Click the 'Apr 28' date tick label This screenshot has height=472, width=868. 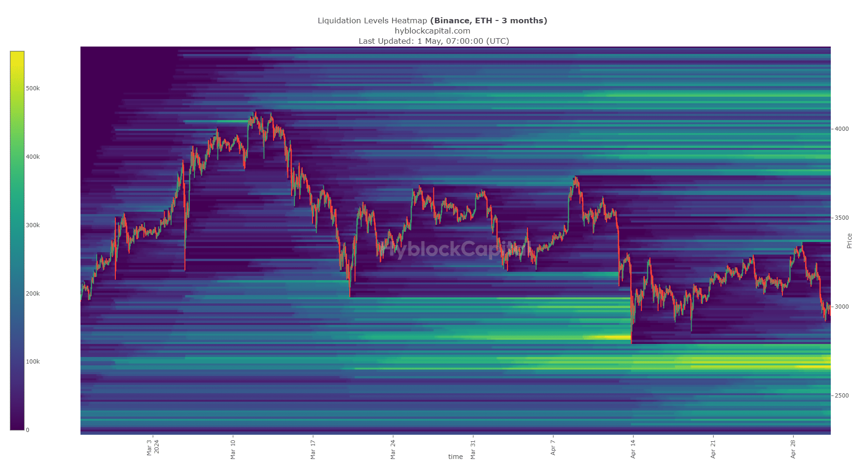[793, 449]
